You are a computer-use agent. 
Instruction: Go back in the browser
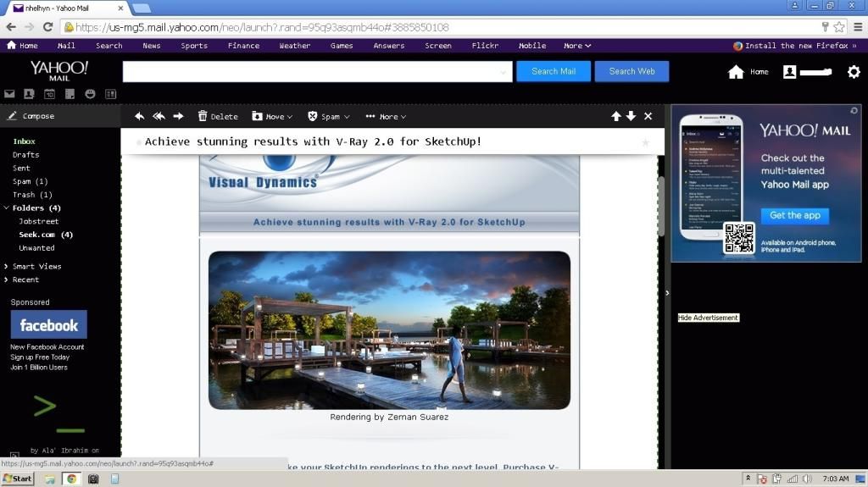pos(11,26)
